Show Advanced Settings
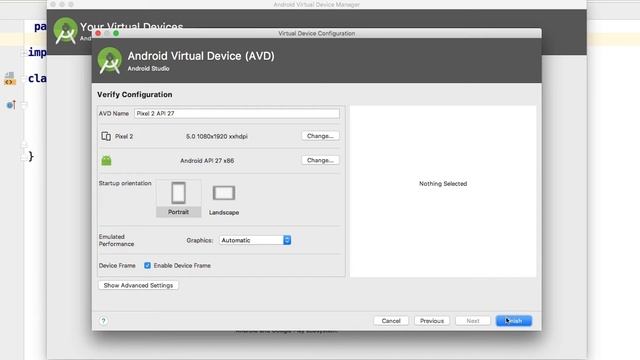This screenshot has height=360, width=640. point(138,285)
